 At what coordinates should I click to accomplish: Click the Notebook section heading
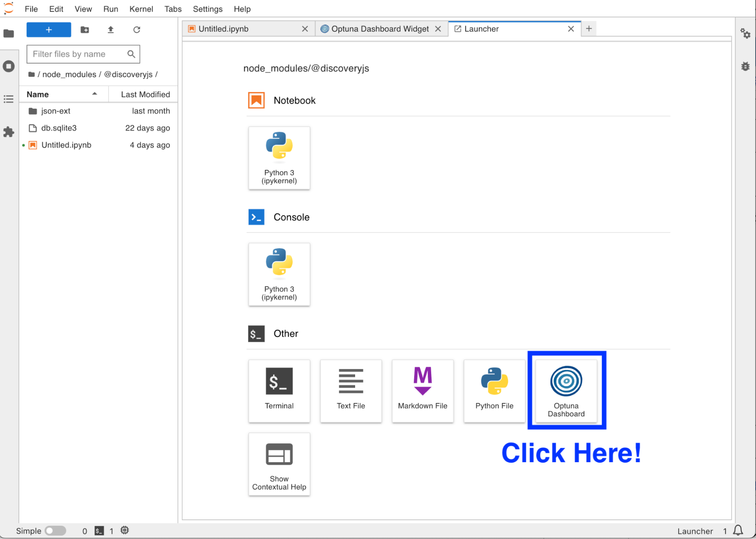pyautogui.click(x=294, y=100)
